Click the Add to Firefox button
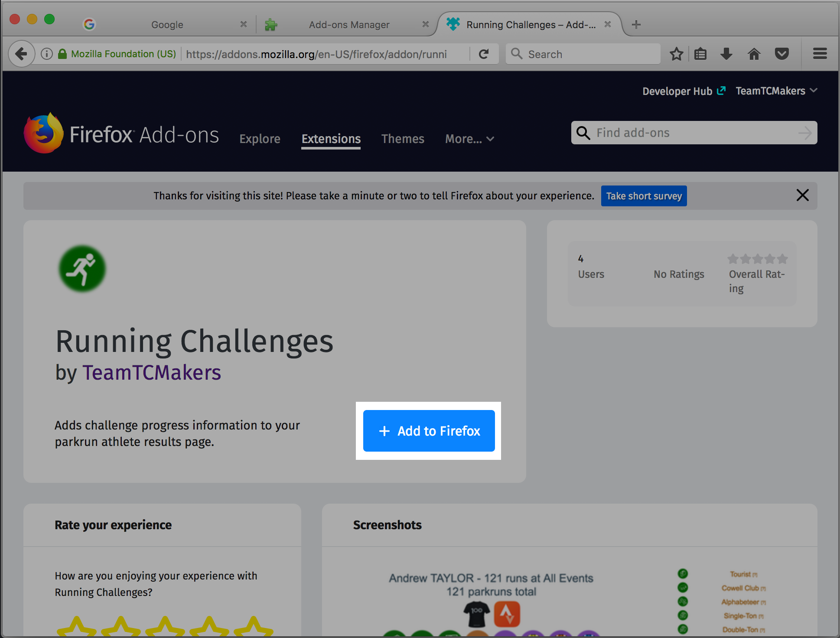 (429, 431)
